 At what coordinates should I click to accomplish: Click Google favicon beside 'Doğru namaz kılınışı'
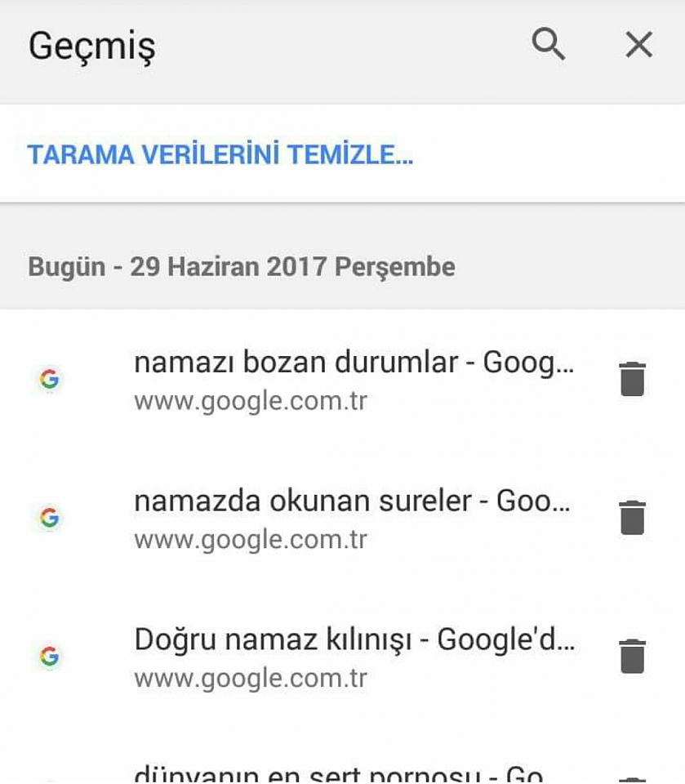pyautogui.click(x=50, y=656)
